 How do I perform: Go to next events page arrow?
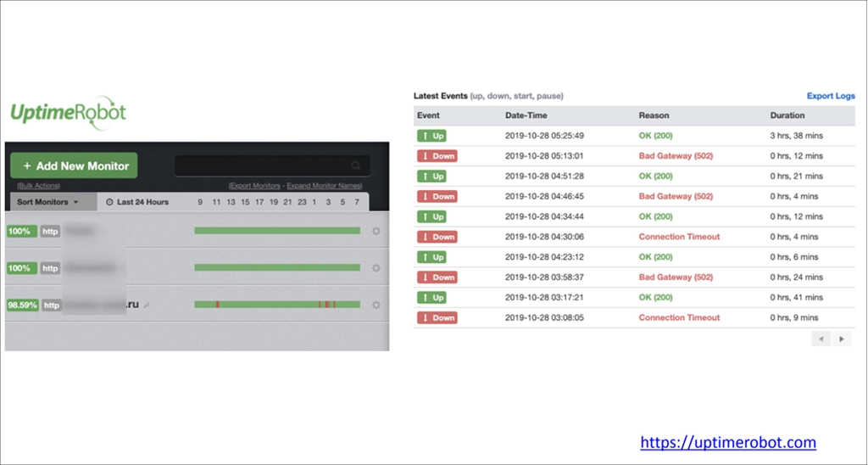pyautogui.click(x=842, y=339)
